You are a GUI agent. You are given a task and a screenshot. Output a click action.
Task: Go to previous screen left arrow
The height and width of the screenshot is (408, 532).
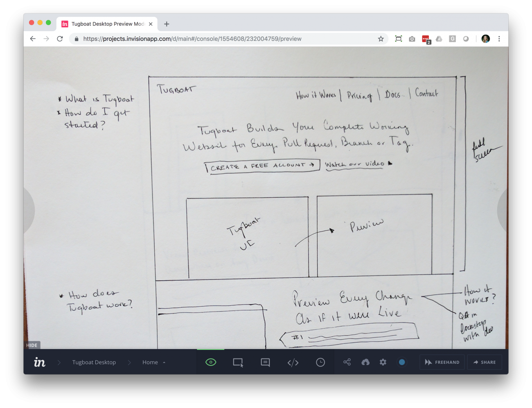(x=29, y=211)
